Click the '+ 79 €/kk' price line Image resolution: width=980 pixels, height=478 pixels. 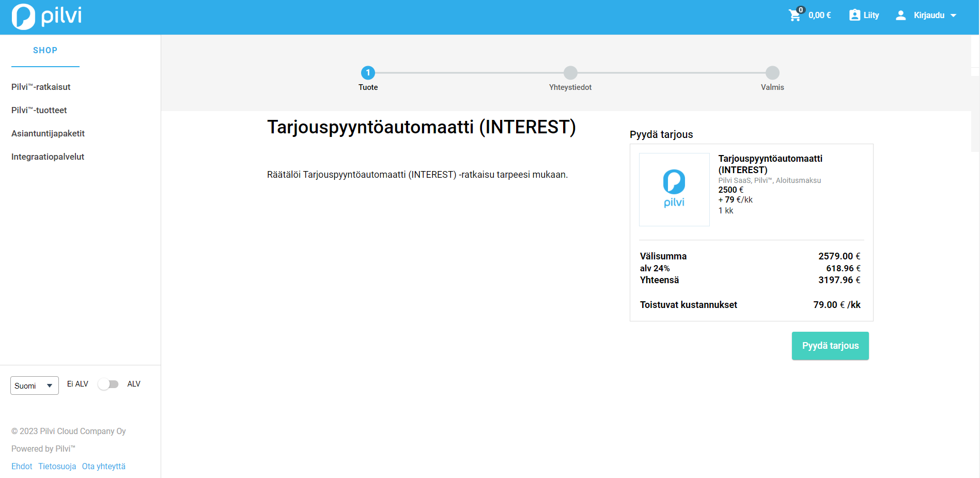tap(735, 200)
